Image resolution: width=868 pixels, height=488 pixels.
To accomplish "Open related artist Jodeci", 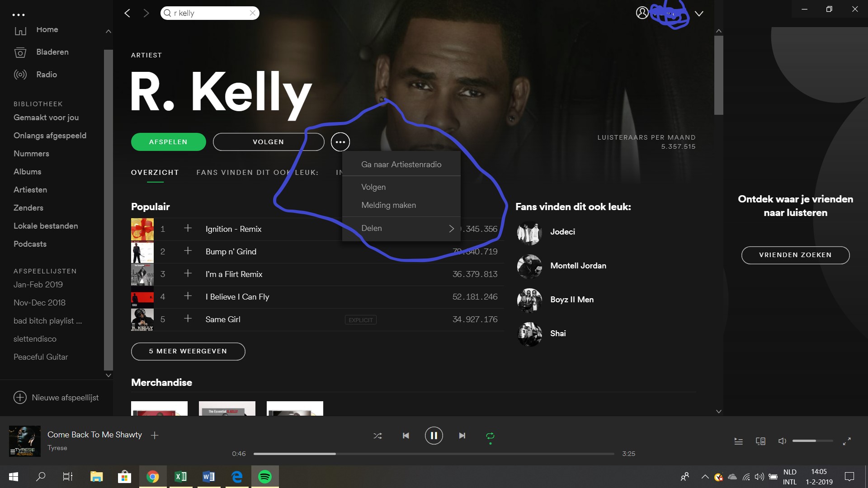I will 562,232.
